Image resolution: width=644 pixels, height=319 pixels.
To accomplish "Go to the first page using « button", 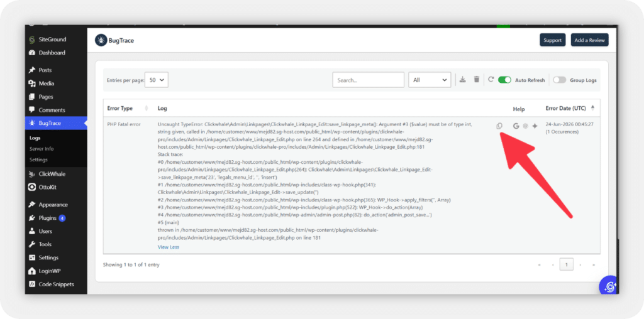I will (x=539, y=265).
